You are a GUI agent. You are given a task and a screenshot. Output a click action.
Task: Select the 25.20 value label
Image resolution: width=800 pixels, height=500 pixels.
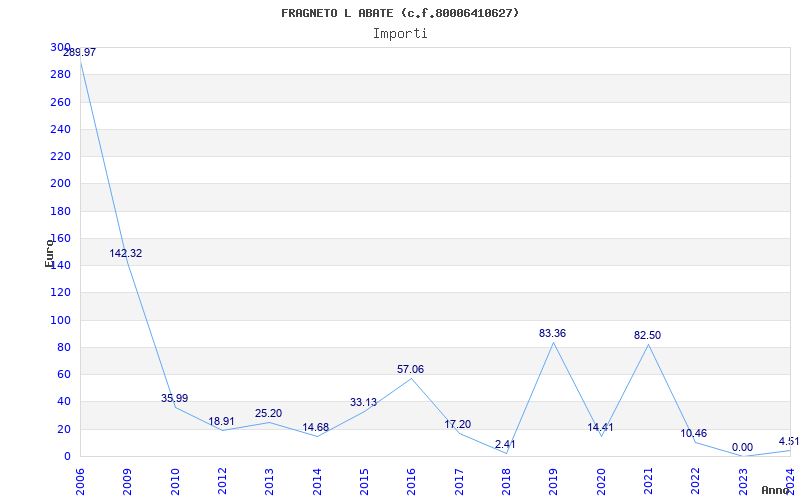(x=268, y=413)
